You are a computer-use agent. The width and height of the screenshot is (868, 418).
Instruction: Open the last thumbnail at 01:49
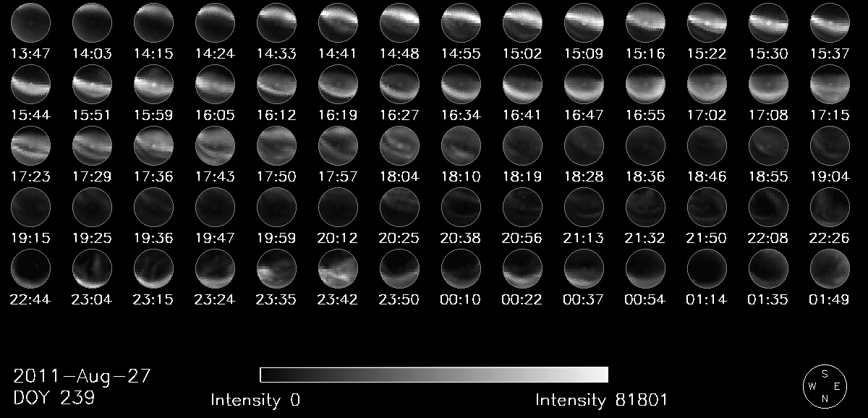tap(830, 270)
